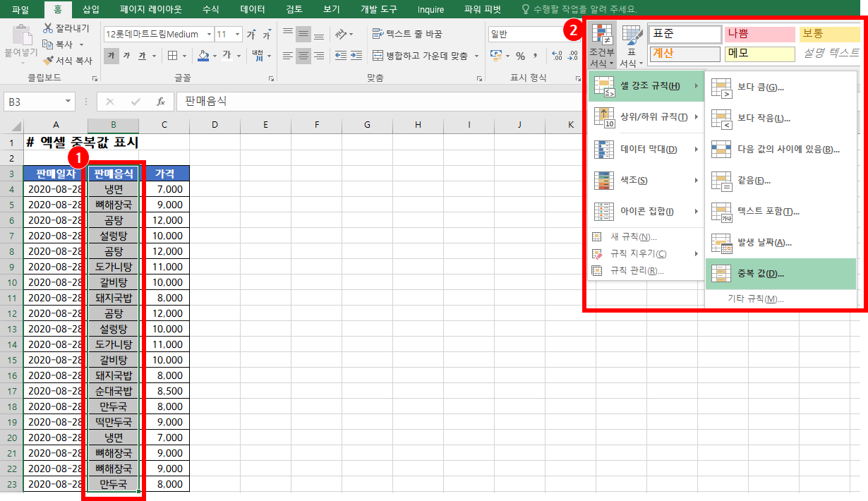The height and width of the screenshot is (501, 868).
Task: Expand the Fill Color dropdown arrow
Action: click(x=215, y=56)
